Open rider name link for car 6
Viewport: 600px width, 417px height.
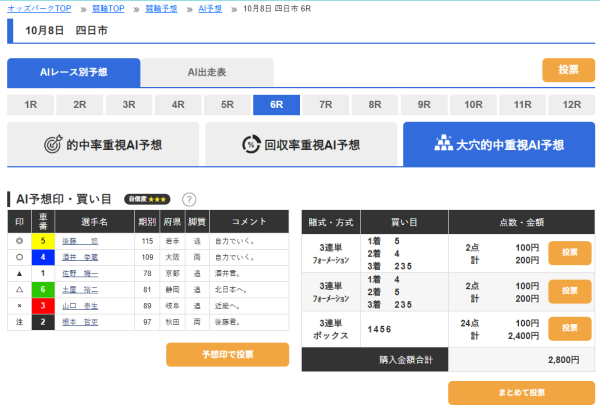(x=80, y=290)
